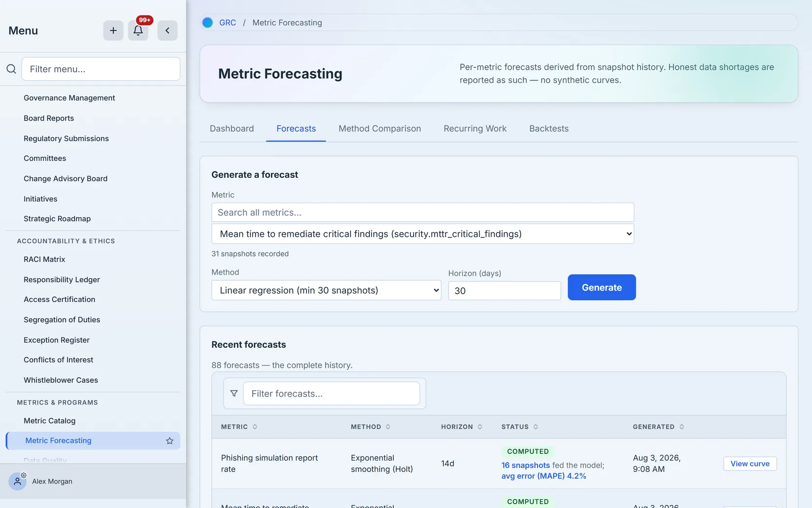Image resolution: width=812 pixels, height=508 pixels.
Task: Go to the Recurring Work tab
Action: click(x=475, y=128)
